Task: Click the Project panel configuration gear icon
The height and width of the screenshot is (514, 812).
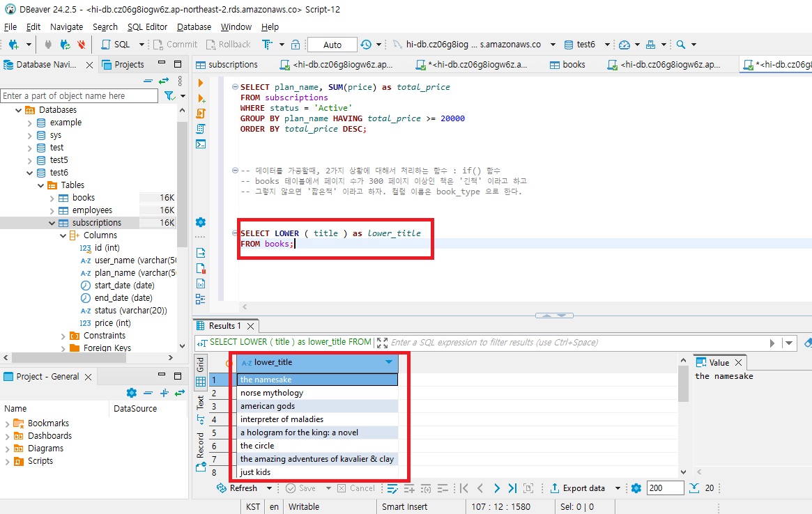Action: pos(132,393)
